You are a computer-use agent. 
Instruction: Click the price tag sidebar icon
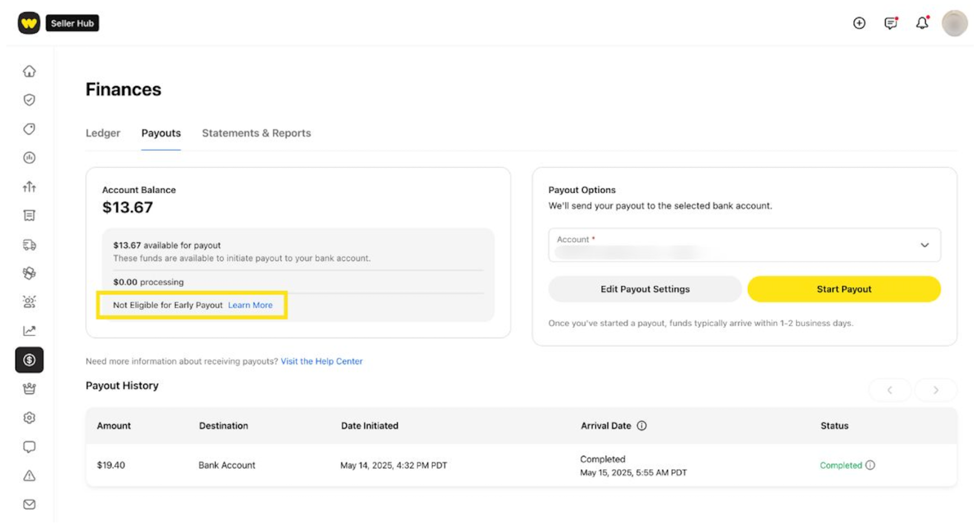(29, 129)
